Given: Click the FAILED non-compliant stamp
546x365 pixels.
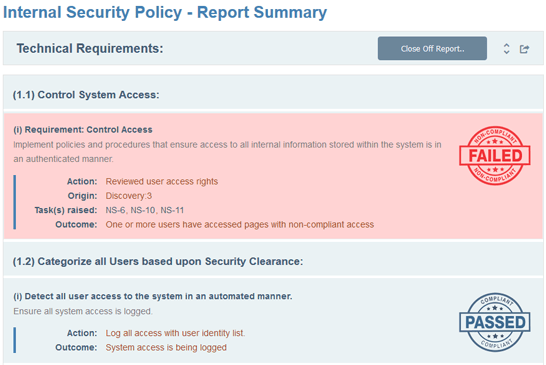Looking at the screenshot, I should click(495, 155).
